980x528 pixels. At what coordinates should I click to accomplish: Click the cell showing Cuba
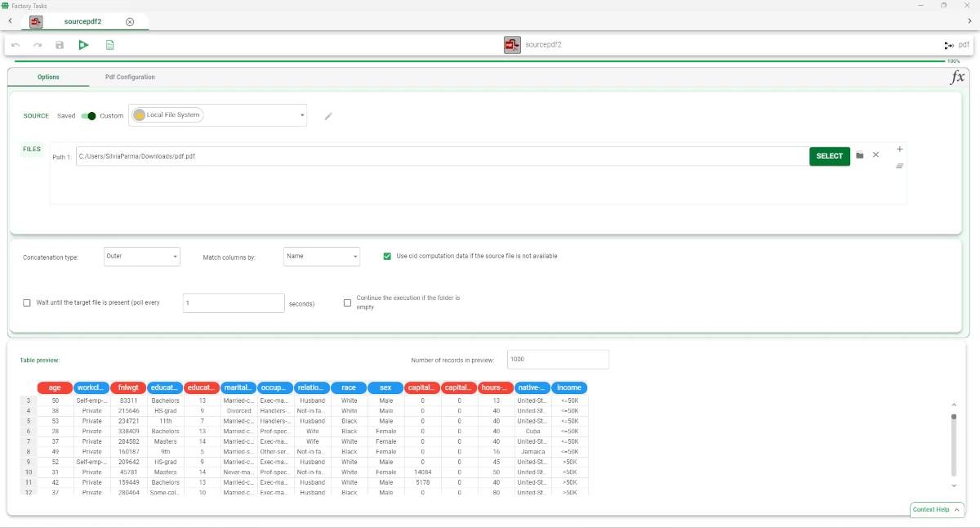tap(532, 432)
